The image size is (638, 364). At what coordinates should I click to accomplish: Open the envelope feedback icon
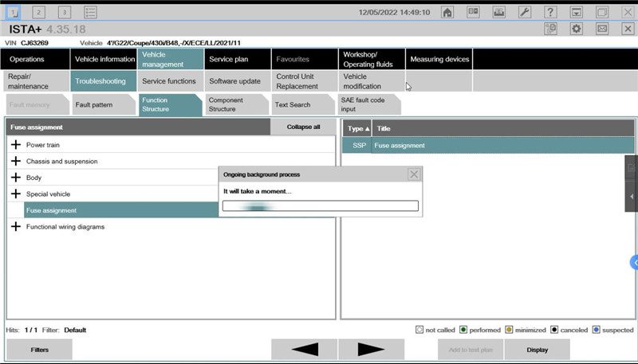602,29
